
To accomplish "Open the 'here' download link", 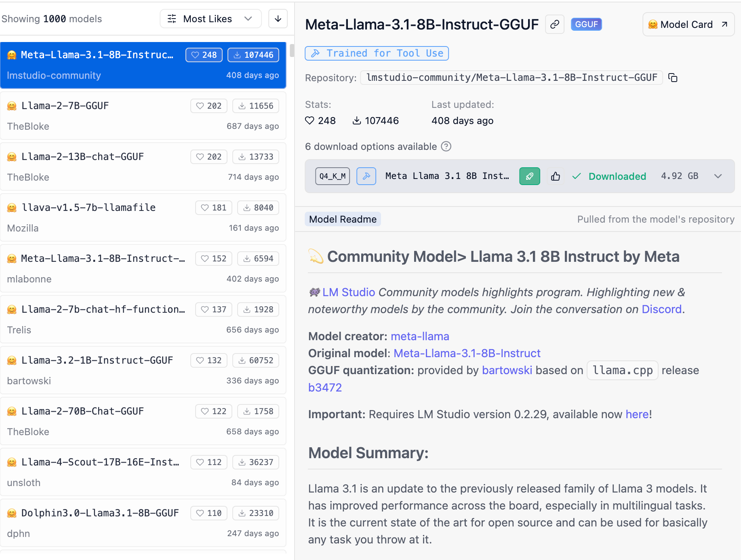I will point(637,414).
